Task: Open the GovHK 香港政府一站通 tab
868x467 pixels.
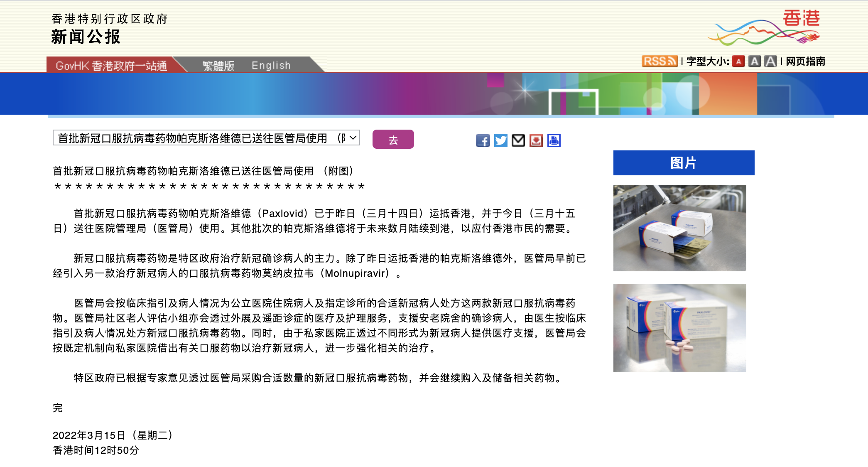Action: pos(111,66)
